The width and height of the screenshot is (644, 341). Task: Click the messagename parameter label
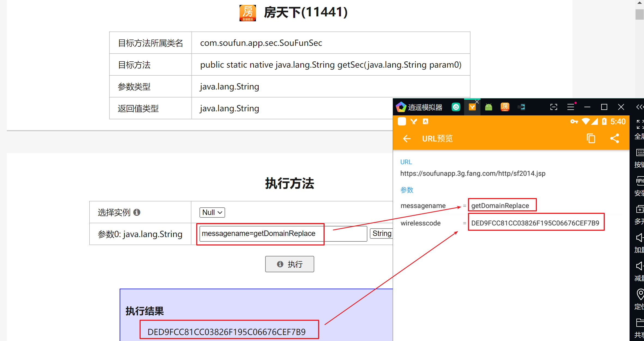point(423,206)
